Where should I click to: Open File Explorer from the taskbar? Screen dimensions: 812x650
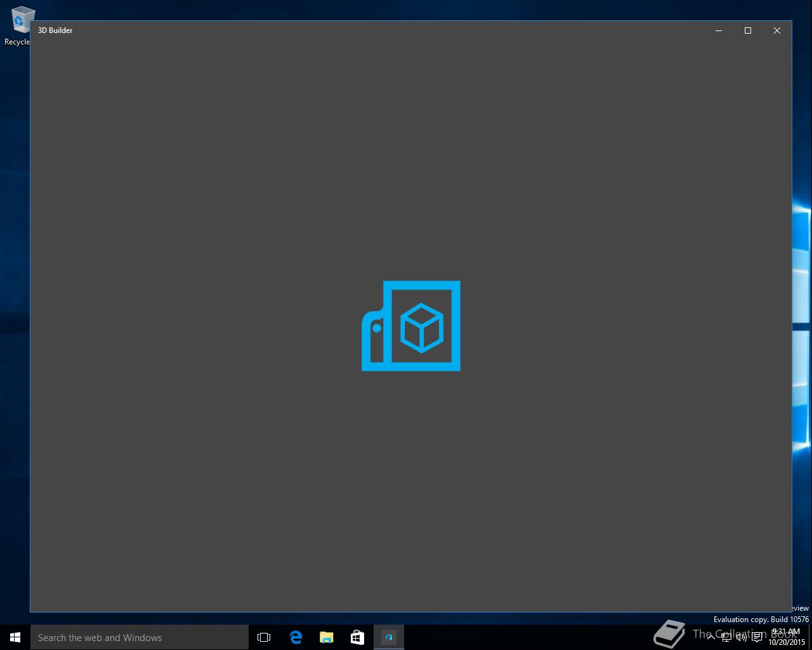click(x=326, y=637)
